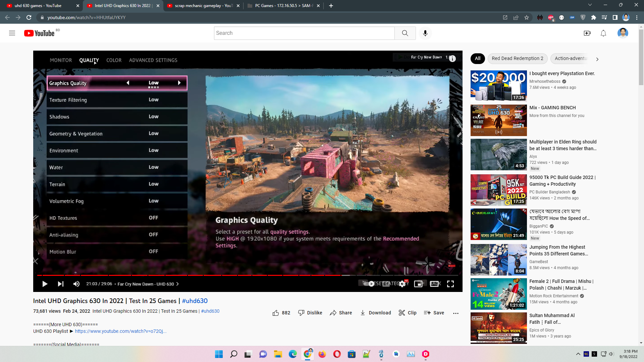Like the video with thumbs up
Screen dimensions: 644x362
coord(281,313)
